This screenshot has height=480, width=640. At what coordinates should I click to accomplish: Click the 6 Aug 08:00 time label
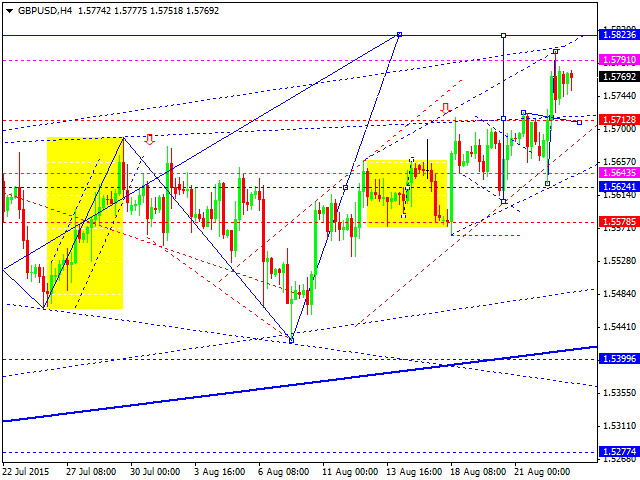[284, 472]
